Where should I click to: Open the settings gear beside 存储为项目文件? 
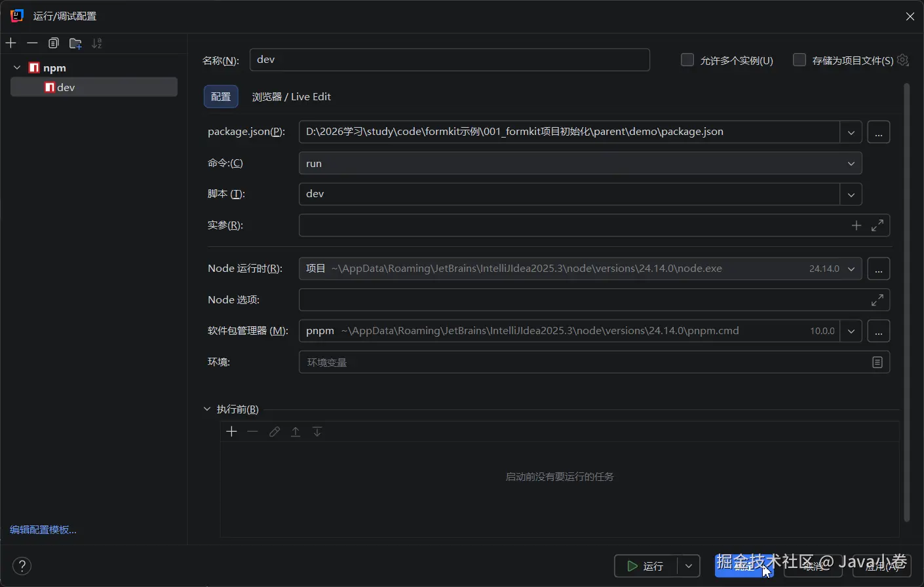(903, 60)
